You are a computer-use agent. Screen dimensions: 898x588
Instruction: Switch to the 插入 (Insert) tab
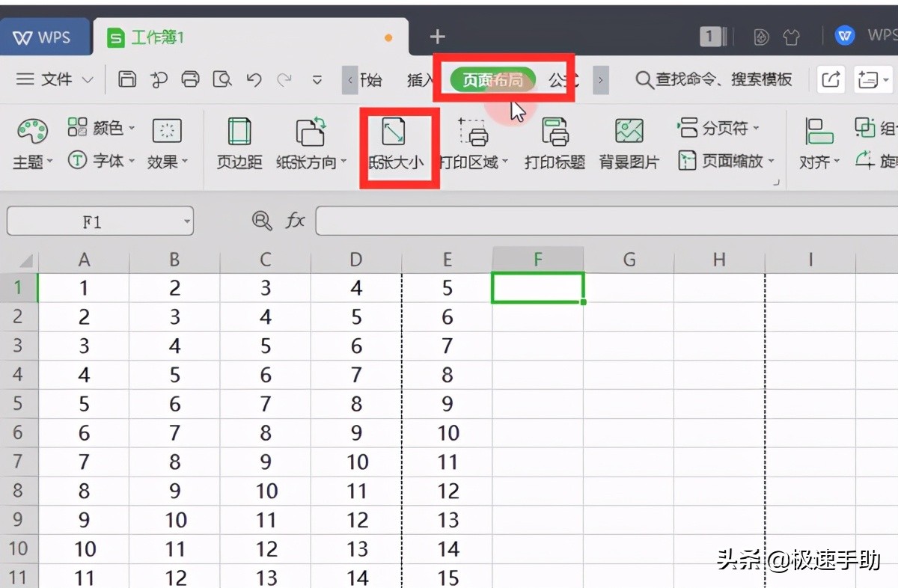(x=421, y=79)
